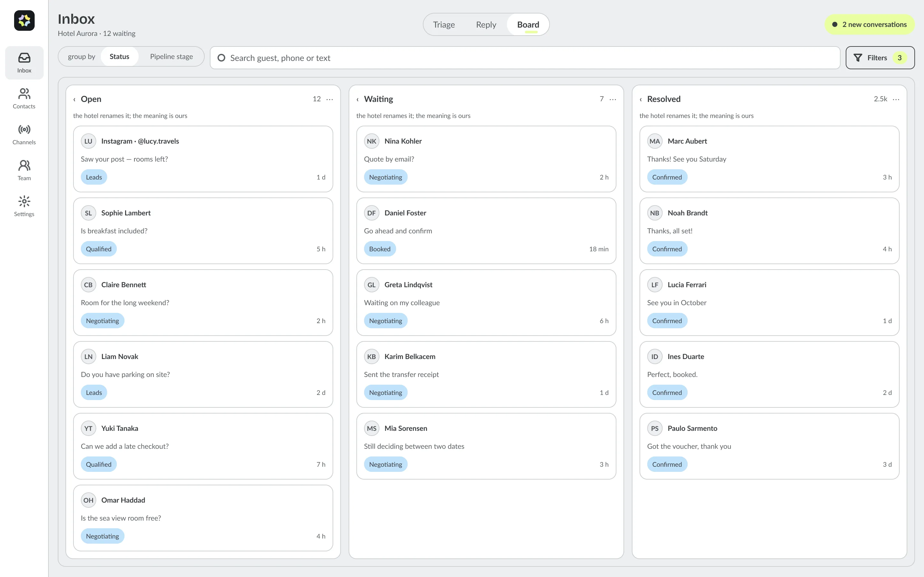Open the Team sidebar icon

(x=24, y=170)
